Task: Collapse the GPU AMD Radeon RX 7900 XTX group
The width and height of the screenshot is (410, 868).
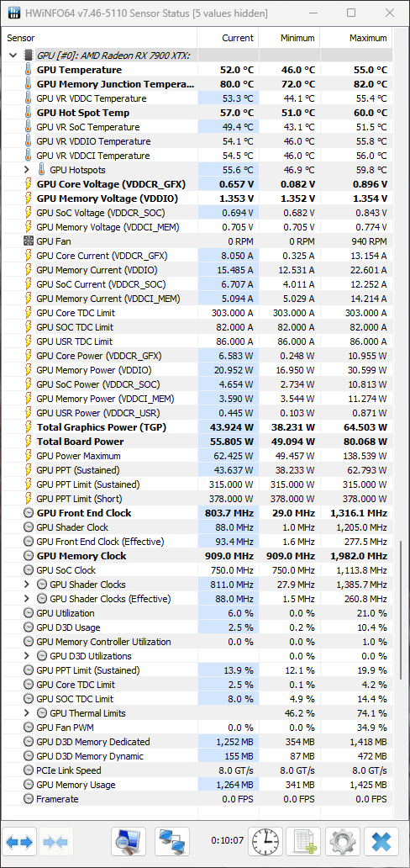Action: (x=13, y=56)
